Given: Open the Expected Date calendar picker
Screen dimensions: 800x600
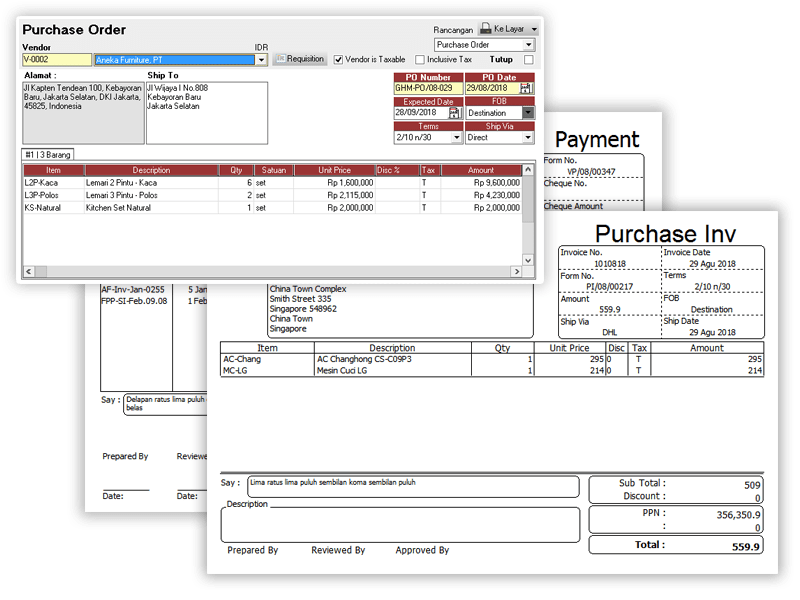Looking at the screenshot, I should click(x=454, y=113).
